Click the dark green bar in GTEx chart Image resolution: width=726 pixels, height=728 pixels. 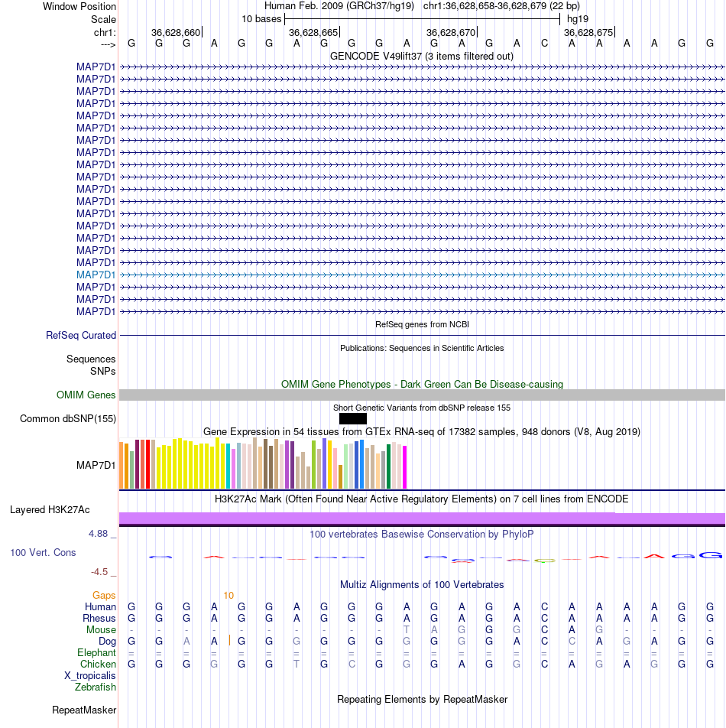pos(389,466)
